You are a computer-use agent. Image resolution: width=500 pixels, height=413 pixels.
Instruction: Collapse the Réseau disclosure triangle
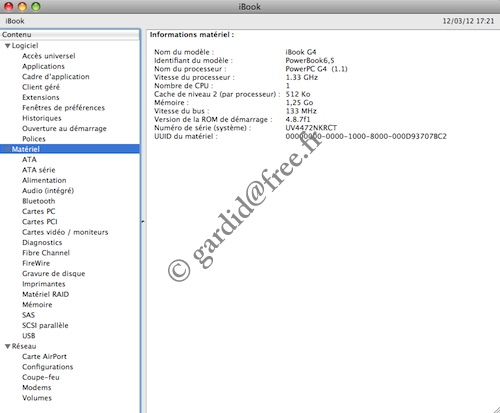click(x=8, y=346)
